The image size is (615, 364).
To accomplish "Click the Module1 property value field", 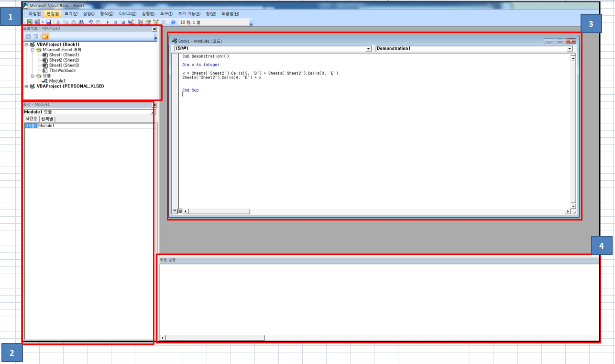I will 96,125.
